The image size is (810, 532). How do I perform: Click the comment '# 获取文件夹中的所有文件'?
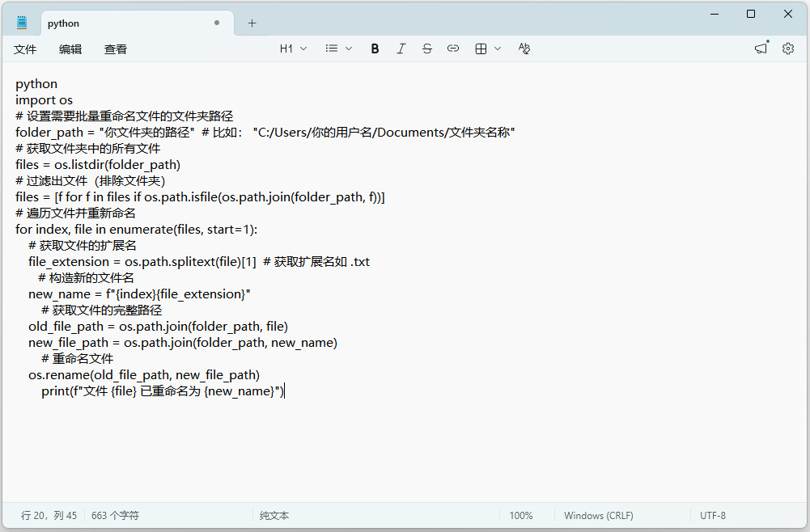tap(88, 149)
